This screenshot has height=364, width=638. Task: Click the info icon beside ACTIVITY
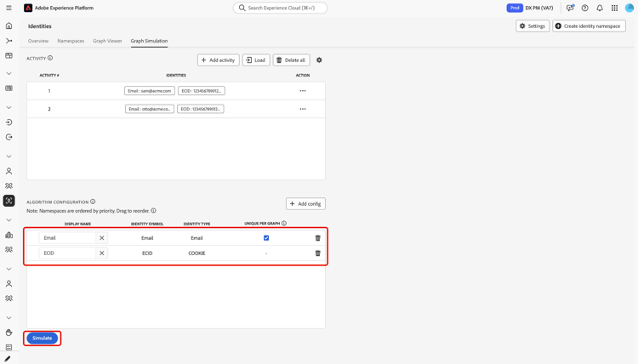coord(50,58)
